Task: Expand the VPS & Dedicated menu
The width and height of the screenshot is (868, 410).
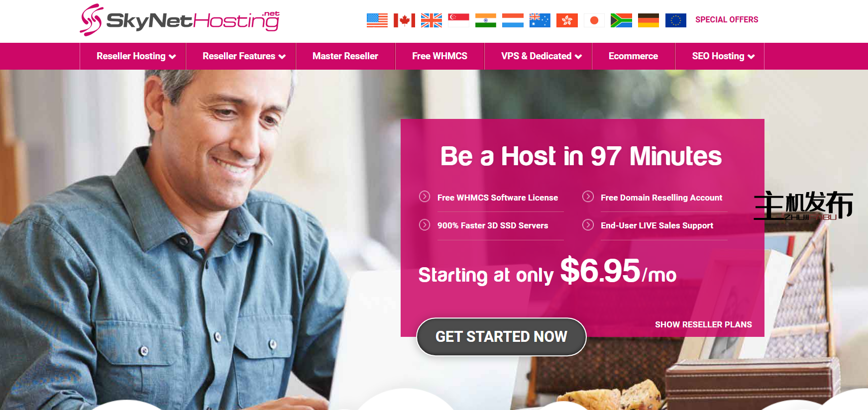Action: (x=542, y=56)
